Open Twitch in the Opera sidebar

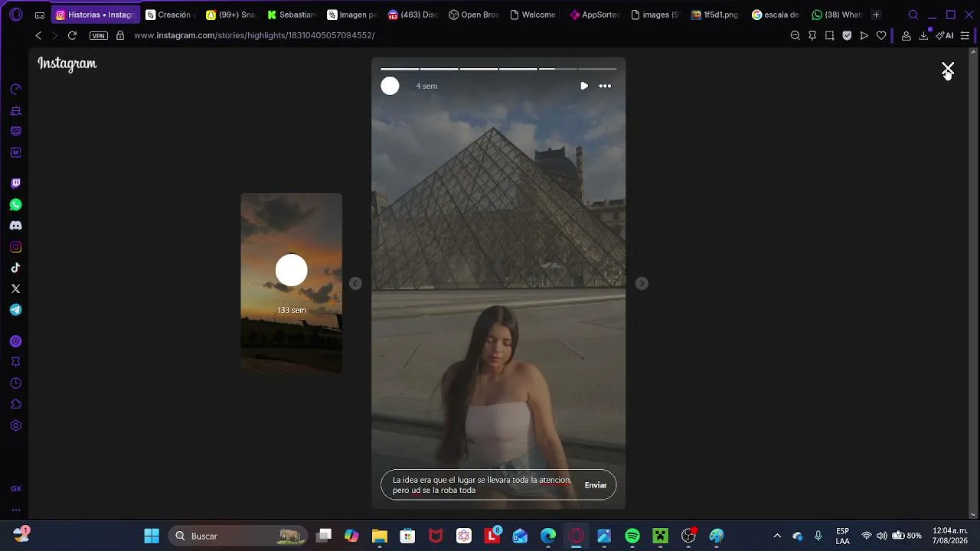15,184
